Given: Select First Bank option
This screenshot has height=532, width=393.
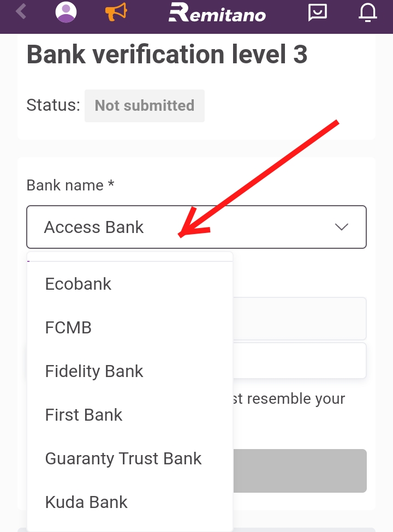Looking at the screenshot, I should 84,415.
